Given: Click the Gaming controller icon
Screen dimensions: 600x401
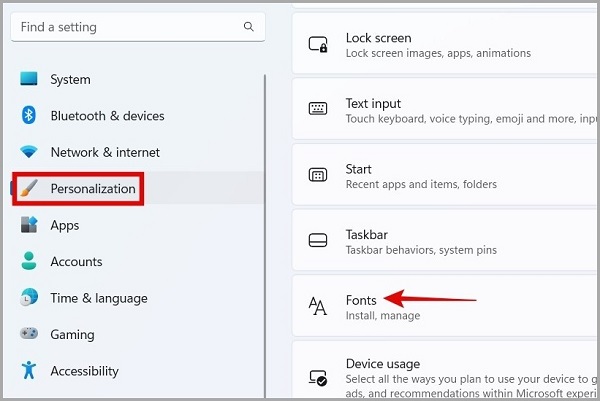Looking at the screenshot, I should click(x=29, y=333).
